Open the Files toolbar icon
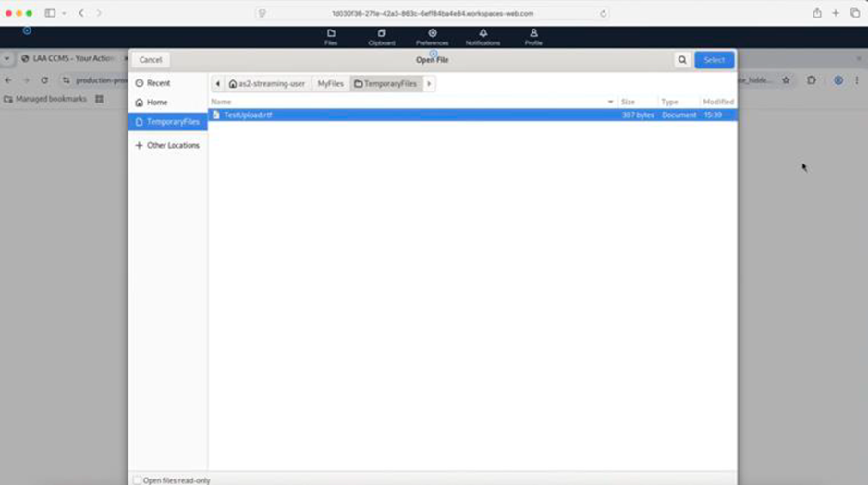This screenshot has width=868, height=485. pos(331,34)
